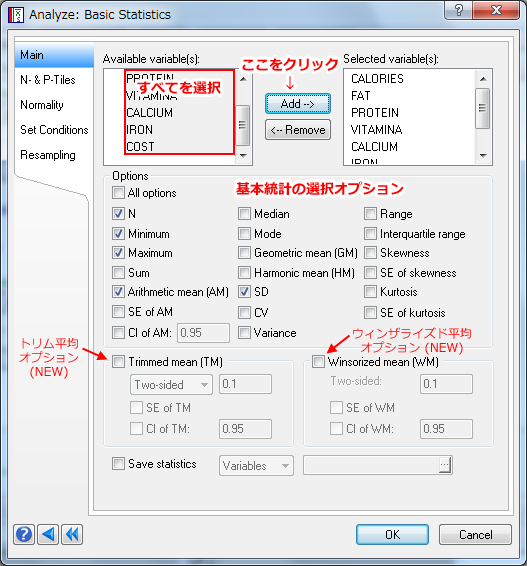Click the Selected variables scrollbar thumb
Viewport: 527px width, 566px height.
click(x=483, y=108)
